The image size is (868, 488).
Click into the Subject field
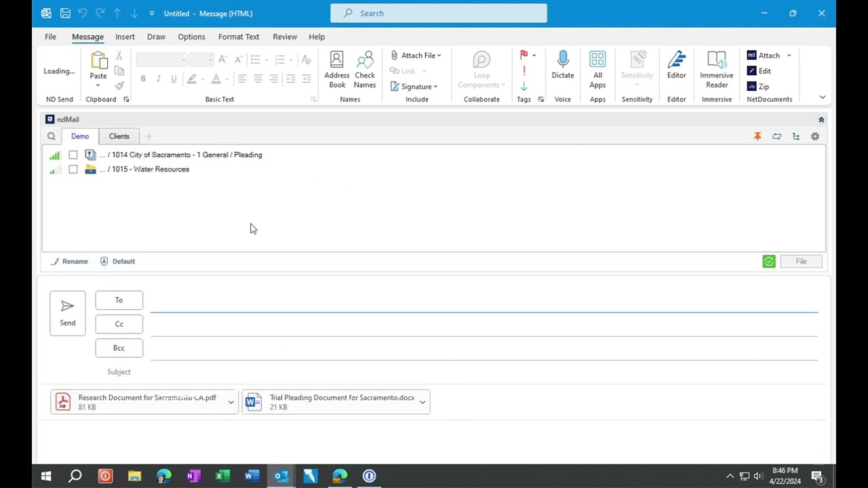point(484,372)
